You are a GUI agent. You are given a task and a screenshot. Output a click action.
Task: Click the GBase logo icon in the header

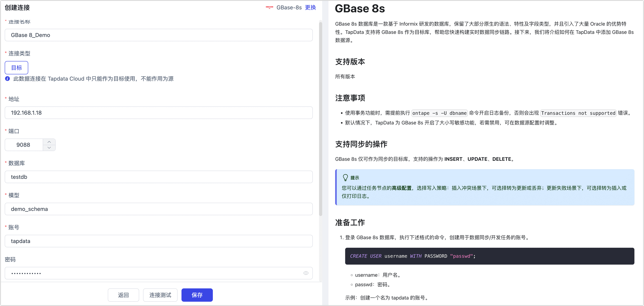click(269, 7)
